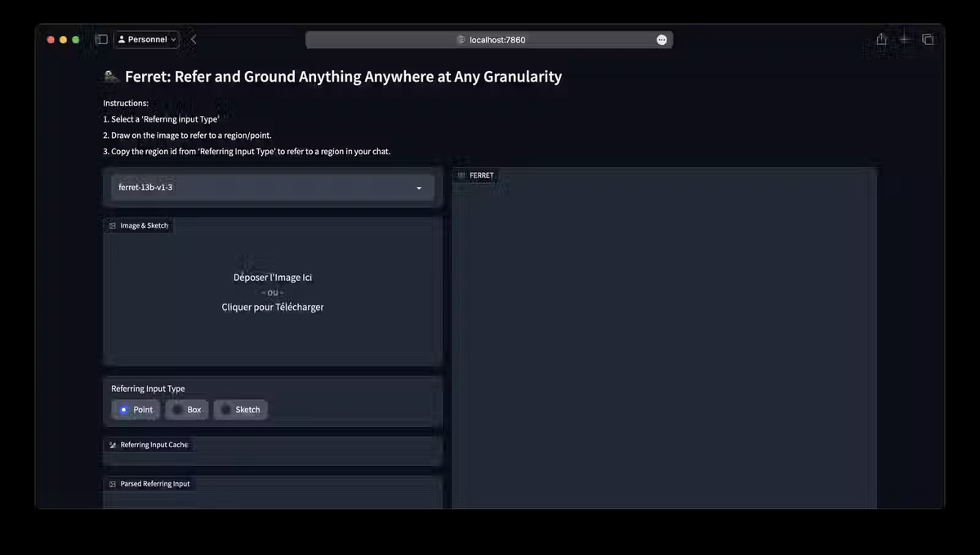Click the globe icon beside localhost:7860

pos(461,39)
